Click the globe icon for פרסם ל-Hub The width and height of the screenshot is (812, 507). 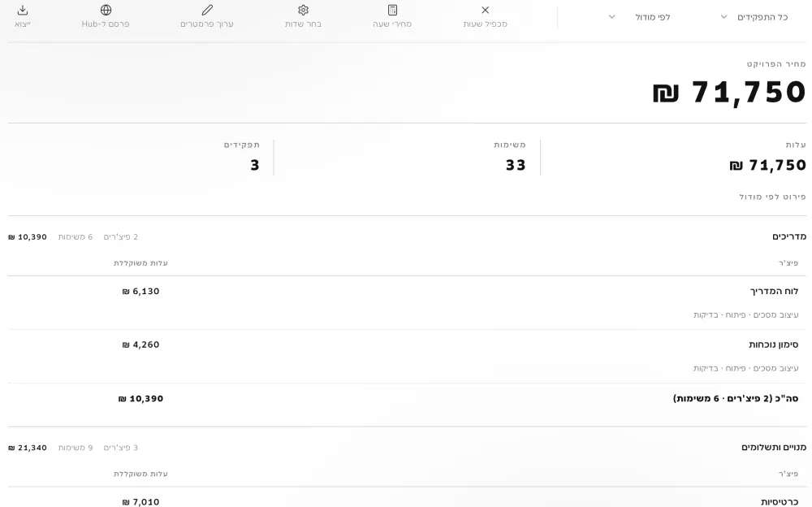coord(106,10)
